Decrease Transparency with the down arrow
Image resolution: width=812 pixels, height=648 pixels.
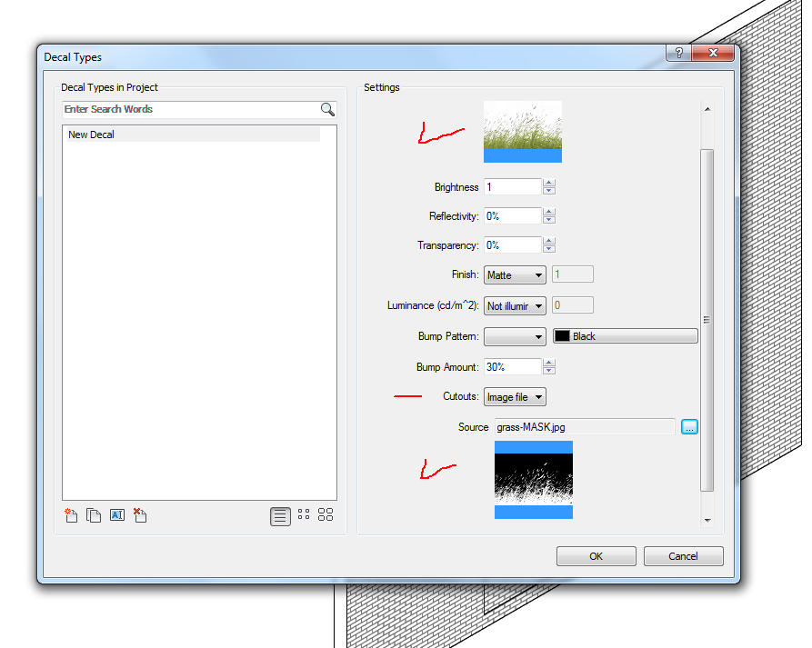coord(549,248)
